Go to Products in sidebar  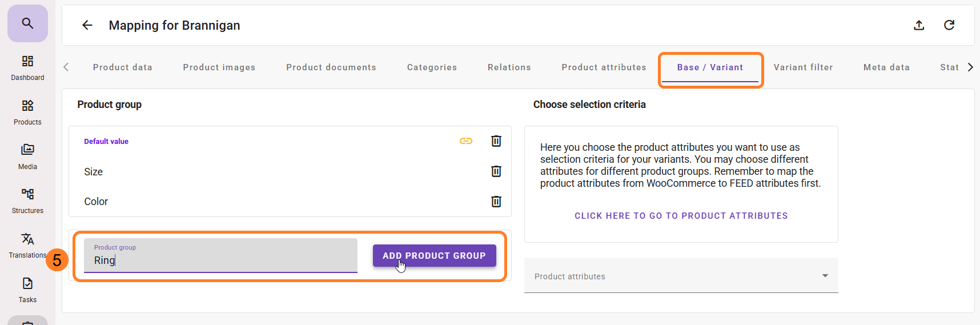click(x=27, y=112)
